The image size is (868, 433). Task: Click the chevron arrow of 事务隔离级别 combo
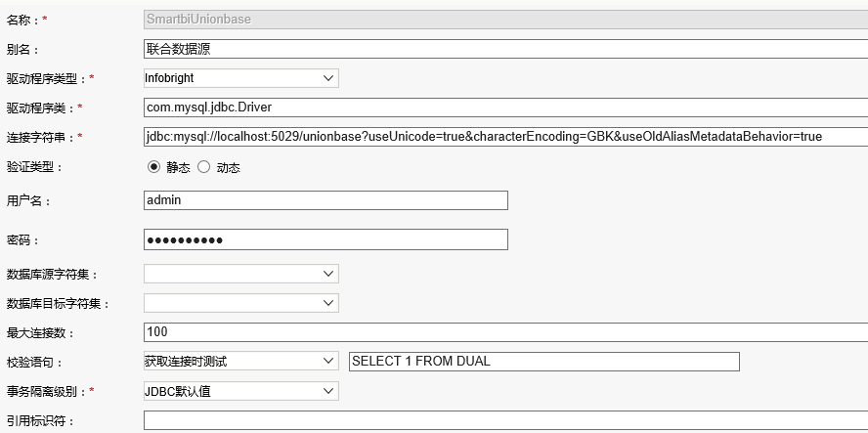(328, 392)
